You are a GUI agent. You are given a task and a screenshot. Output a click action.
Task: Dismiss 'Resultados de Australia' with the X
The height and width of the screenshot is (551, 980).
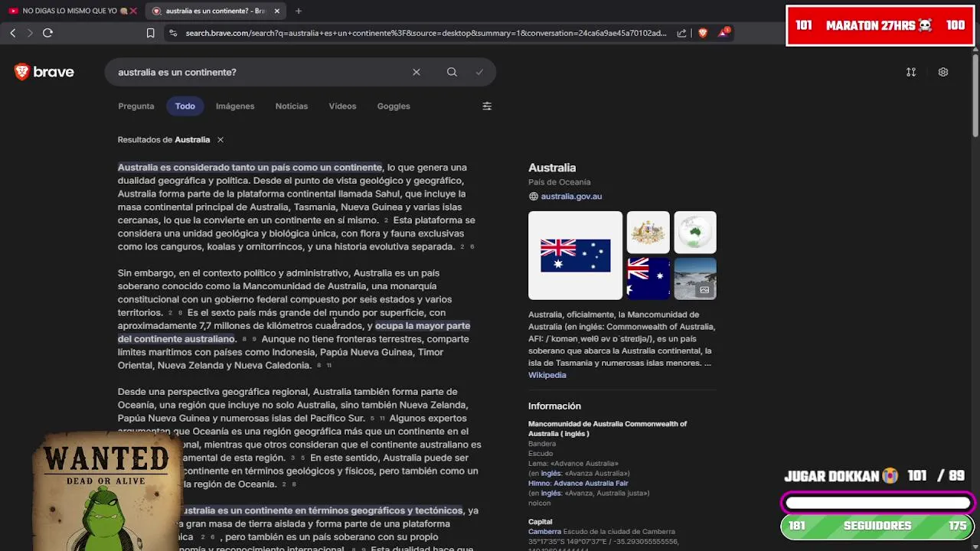[220, 139]
